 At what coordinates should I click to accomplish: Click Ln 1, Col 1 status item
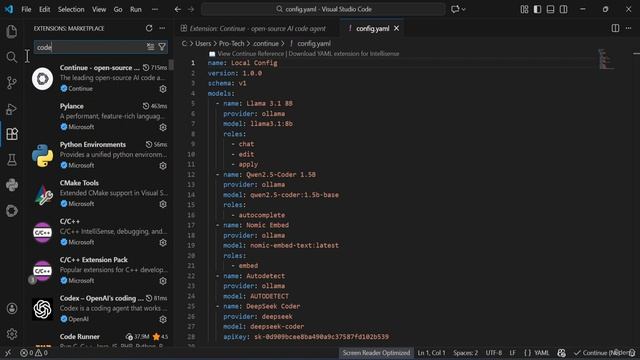click(431, 353)
